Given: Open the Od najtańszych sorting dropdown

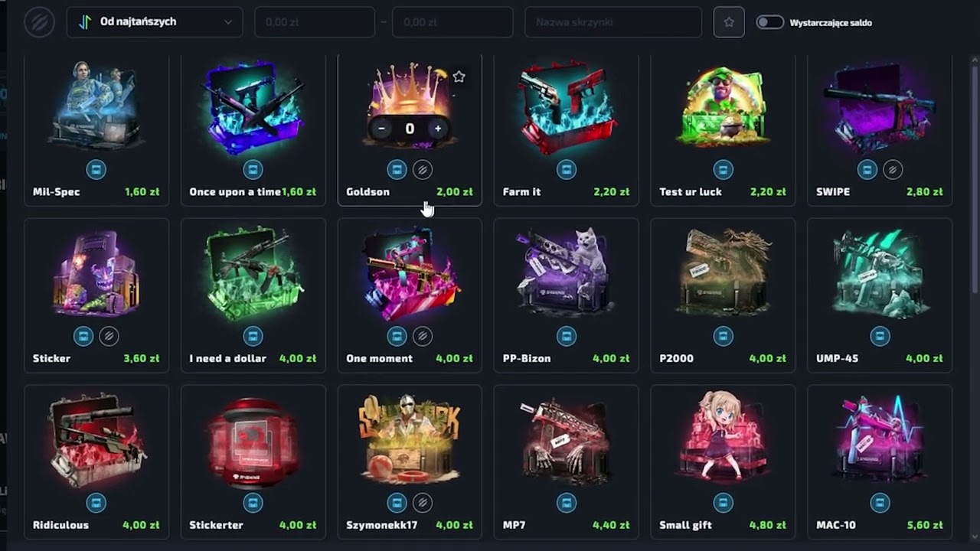Looking at the screenshot, I should [155, 22].
